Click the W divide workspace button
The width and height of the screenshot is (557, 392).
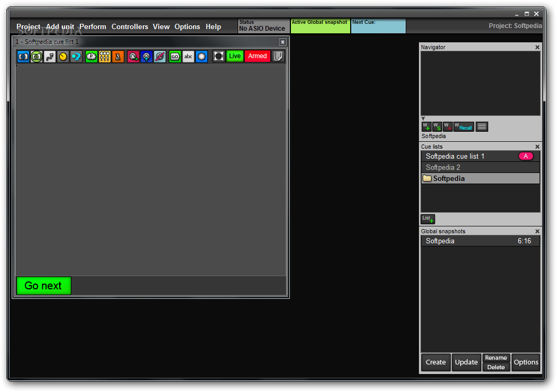[448, 126]
